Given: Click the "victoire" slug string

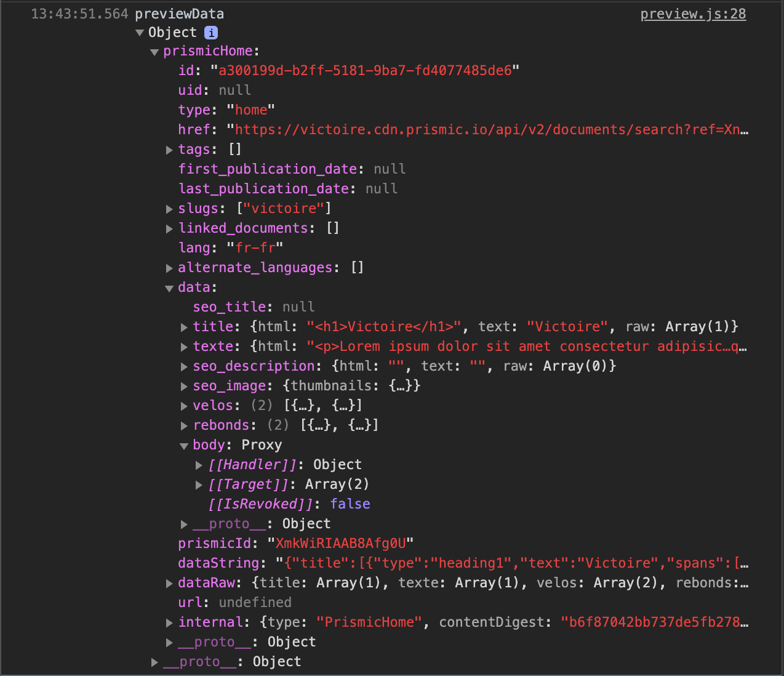Looking at the screenshot, I should (x=284, y=208).
